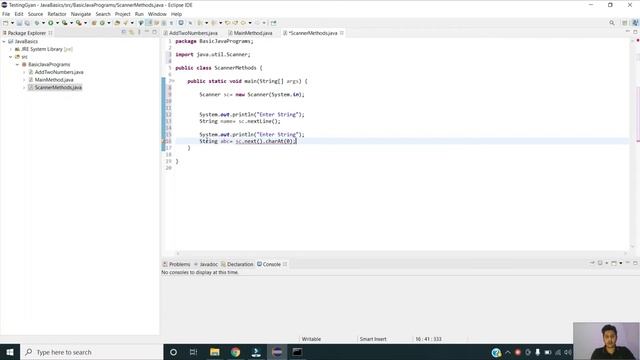
Task: Open the Project menu
Action: (x=122, y=14)
